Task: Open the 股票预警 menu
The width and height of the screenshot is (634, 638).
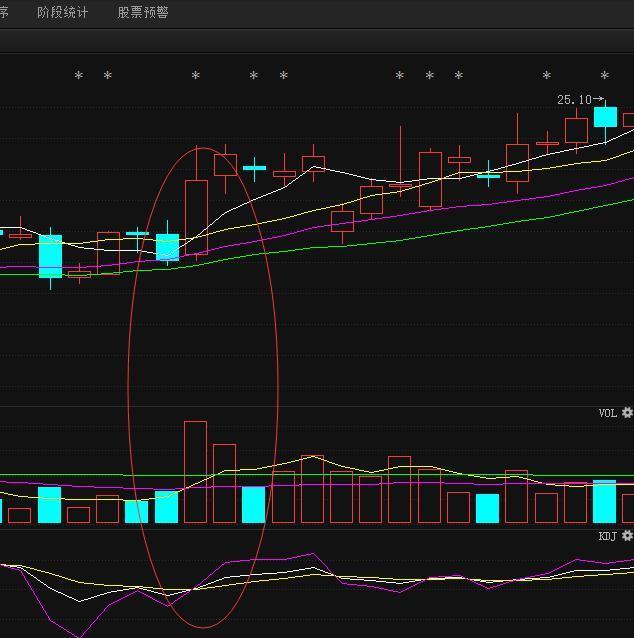Action: pos(143,13)
